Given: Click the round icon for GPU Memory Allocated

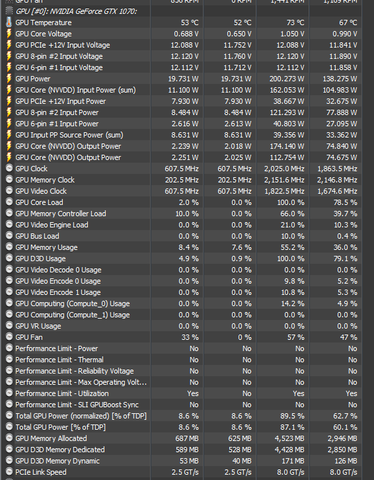Looking at the screenshot, I should [x=9, y=438].
